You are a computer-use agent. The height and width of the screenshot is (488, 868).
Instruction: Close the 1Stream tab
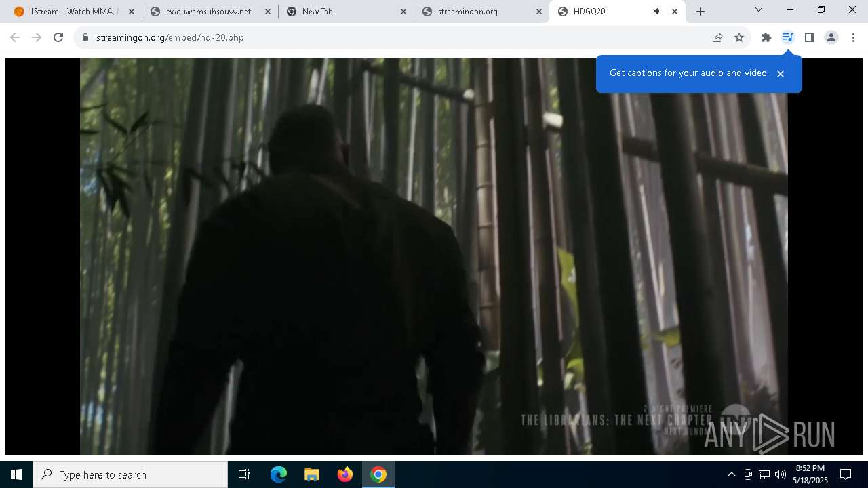click(x=132, y=12)
